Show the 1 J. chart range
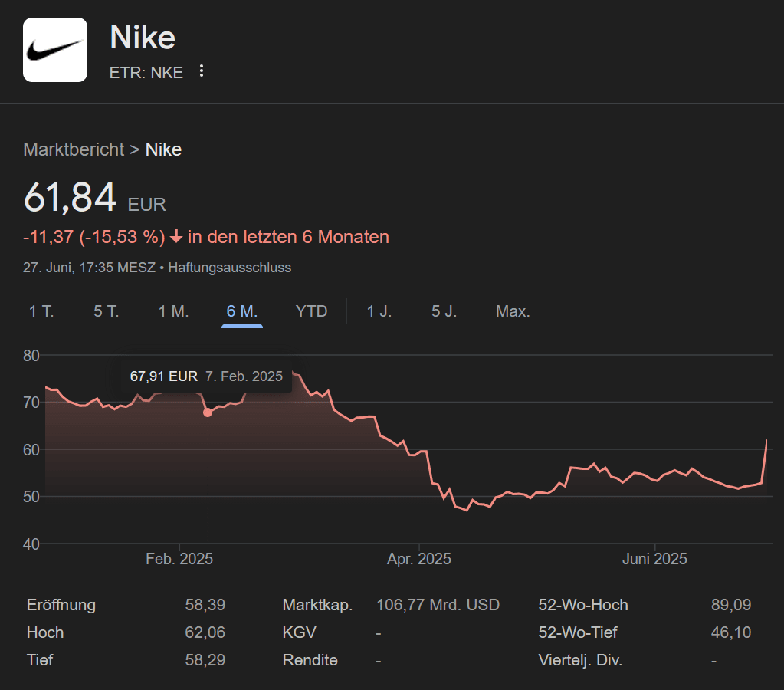This screenshot has width=784, height=690. coord(379,311)
